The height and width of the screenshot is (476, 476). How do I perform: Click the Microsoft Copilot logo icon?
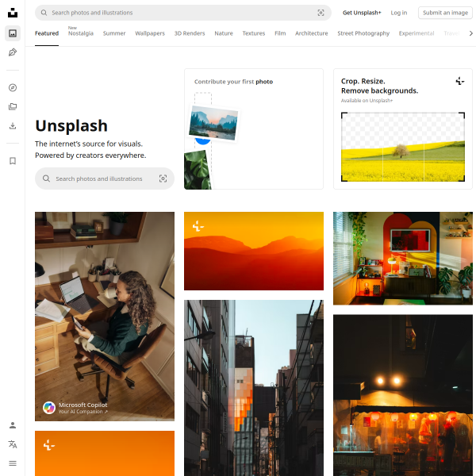tap(49, 408)
